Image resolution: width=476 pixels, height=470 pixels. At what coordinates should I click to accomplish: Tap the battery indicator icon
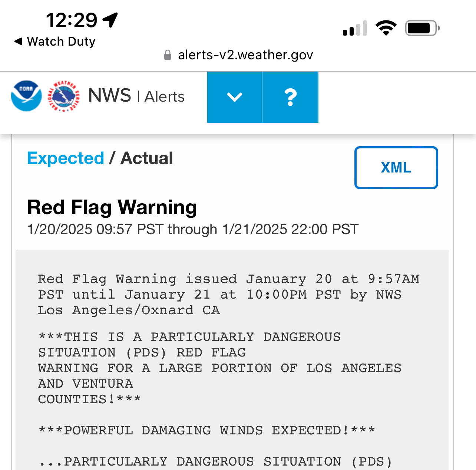tap(423, 28)
